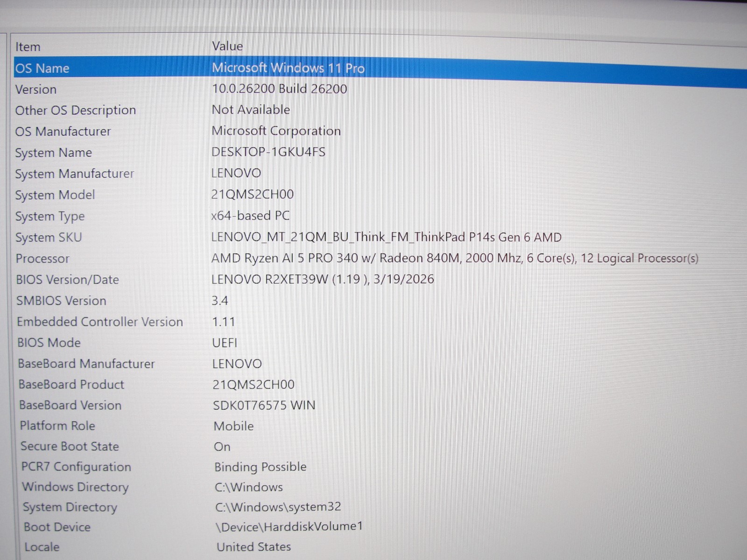Select the value 10.0.26200 Build 26200
The height and width of the screenshot is (560, 747).
[279, 89]
